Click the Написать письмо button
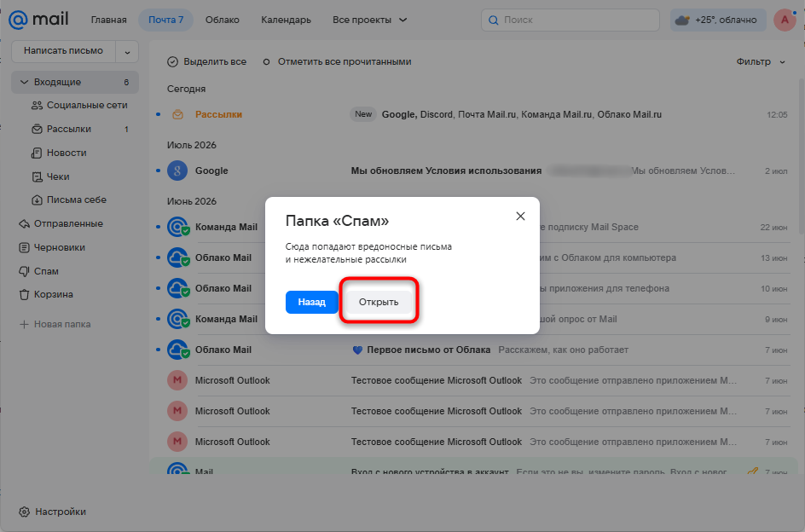Screen dimensions: 805x532 (x=64, y=51)
